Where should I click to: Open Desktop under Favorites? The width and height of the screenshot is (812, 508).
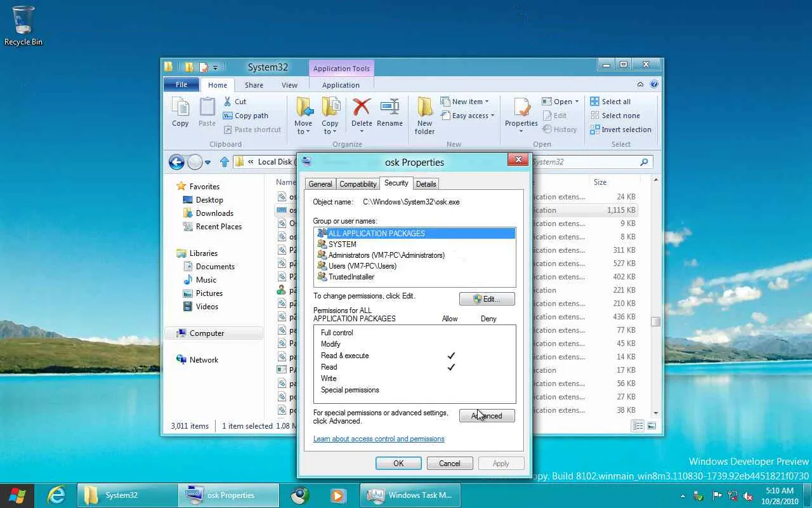(209, 200)
